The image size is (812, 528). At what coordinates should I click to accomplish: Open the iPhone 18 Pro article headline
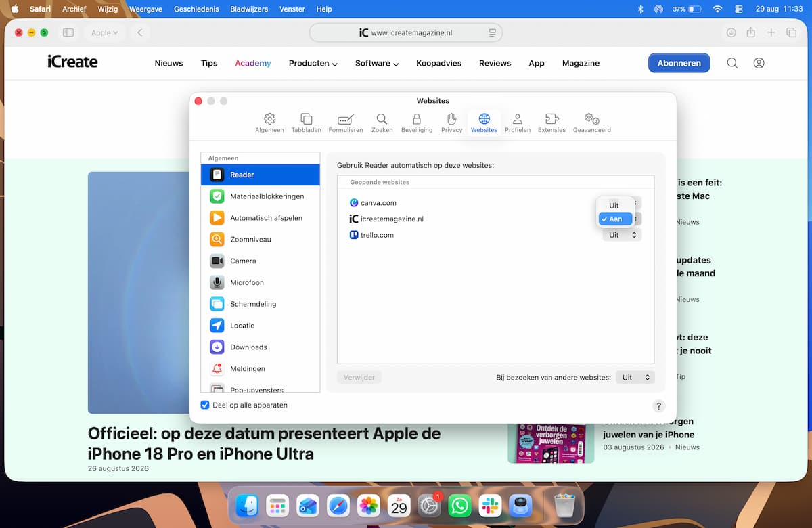tap(264, 443)
